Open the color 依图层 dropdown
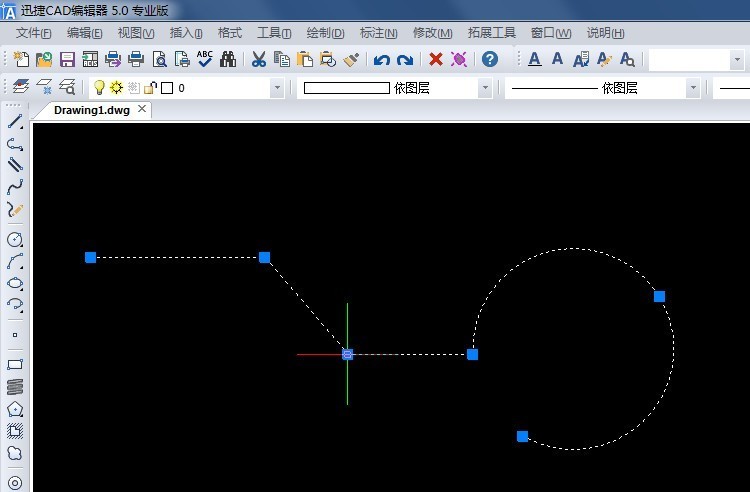750x492 pixels. [485, 88]
